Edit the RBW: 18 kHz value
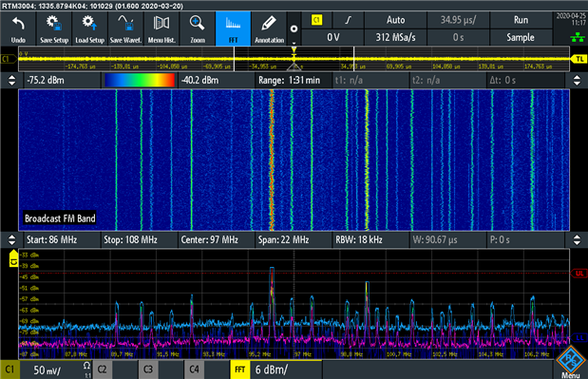This screenshot has width=588, height=379. (370, 240)
